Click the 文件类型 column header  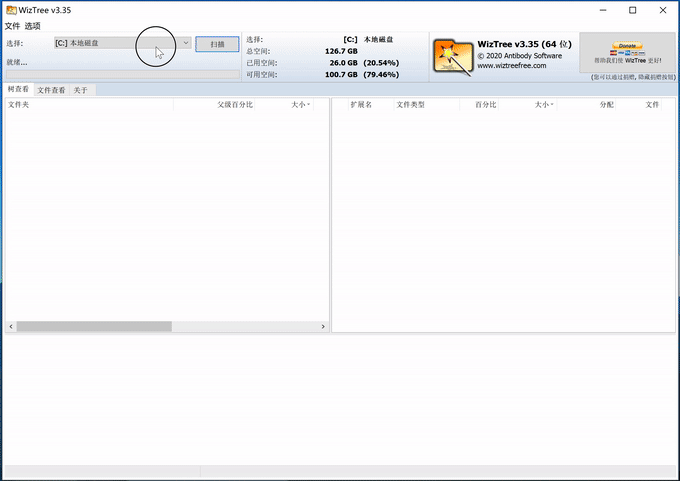(427, 105)
